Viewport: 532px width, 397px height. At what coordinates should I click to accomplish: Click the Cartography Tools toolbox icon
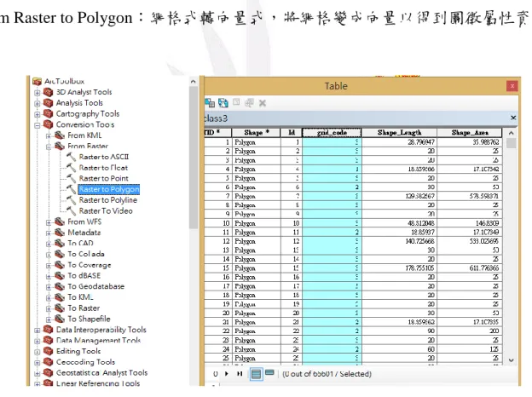tap(49, 114)
